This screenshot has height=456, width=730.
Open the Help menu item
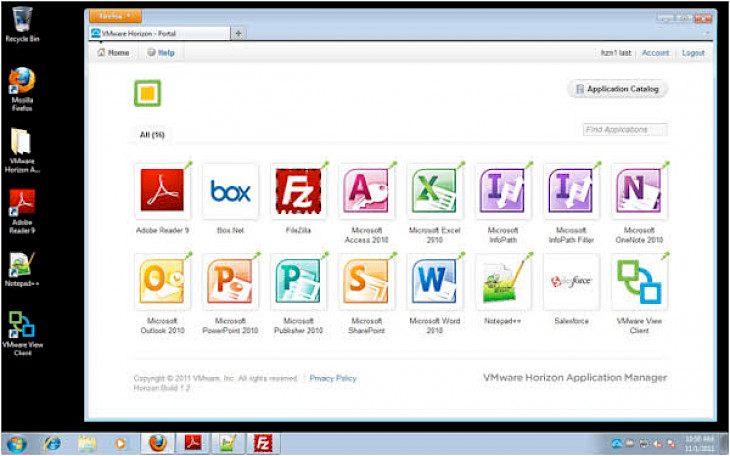point(161,53)
